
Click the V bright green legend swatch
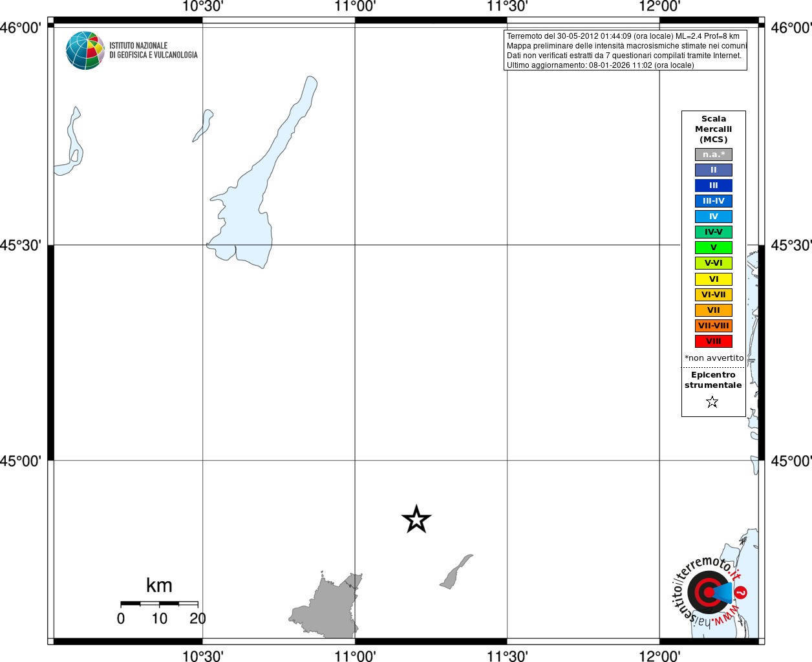coord(714,248)
